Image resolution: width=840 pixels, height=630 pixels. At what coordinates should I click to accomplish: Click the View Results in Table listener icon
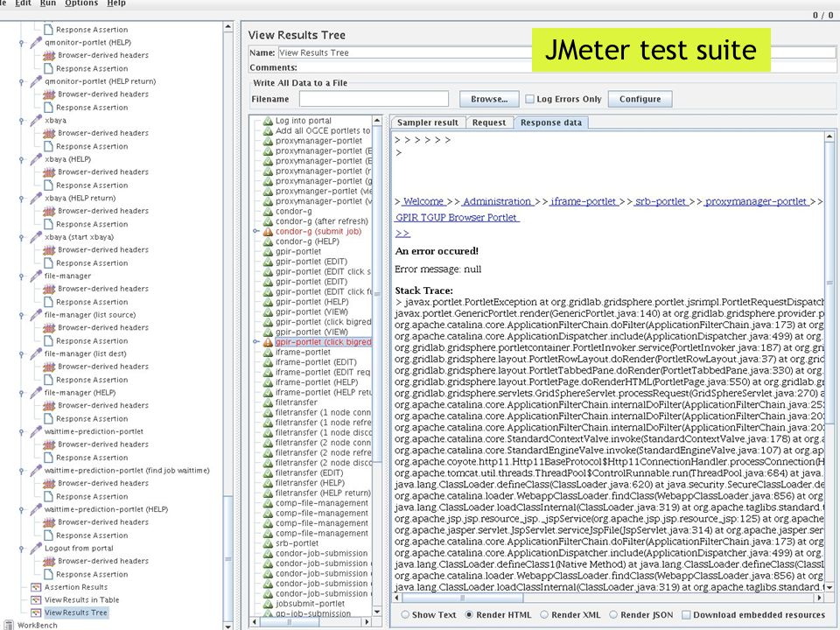[x=36, y=600]
